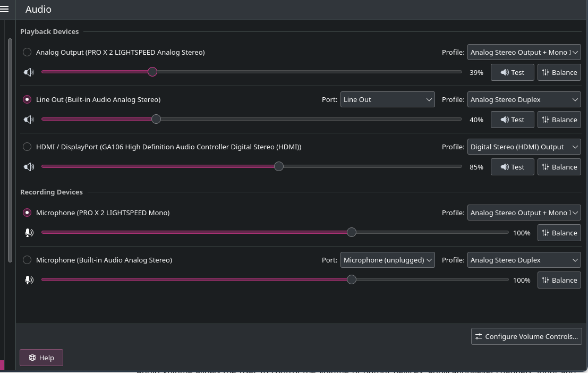Mute the PRO X 2 Analog Output speaker

coord(29,72)
